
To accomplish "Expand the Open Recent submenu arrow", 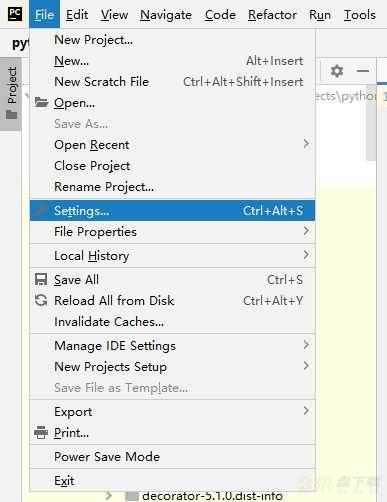I will [x=306, y=144].
